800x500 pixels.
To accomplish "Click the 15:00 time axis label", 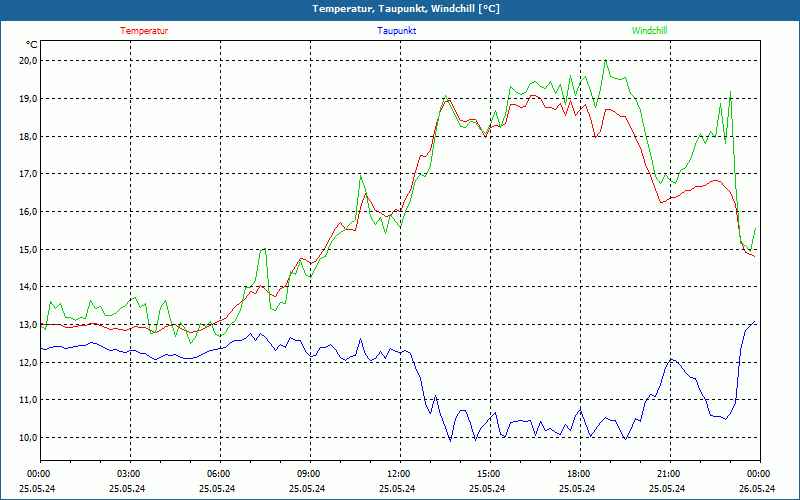I will coord(489,473).
